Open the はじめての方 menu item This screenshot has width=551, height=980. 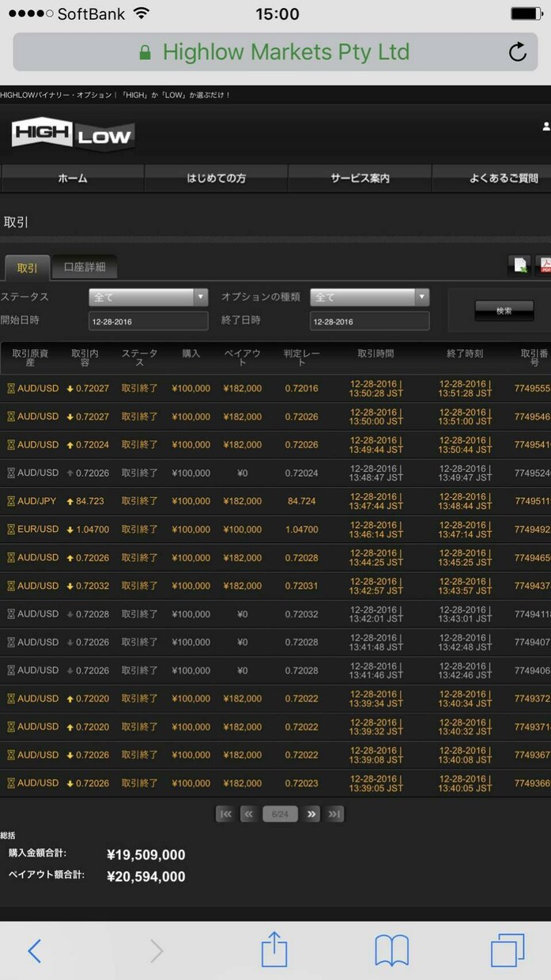pyautogui.click(x=216, y=179)
